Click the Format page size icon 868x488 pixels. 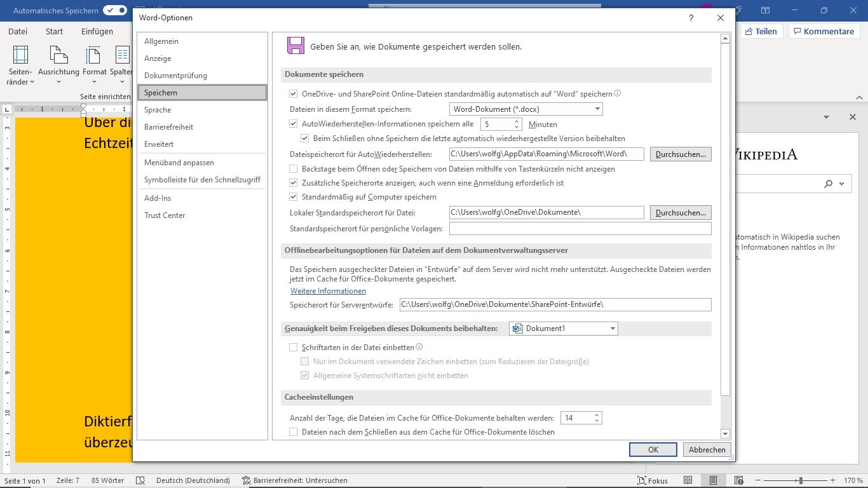click(x=93, y=55)
